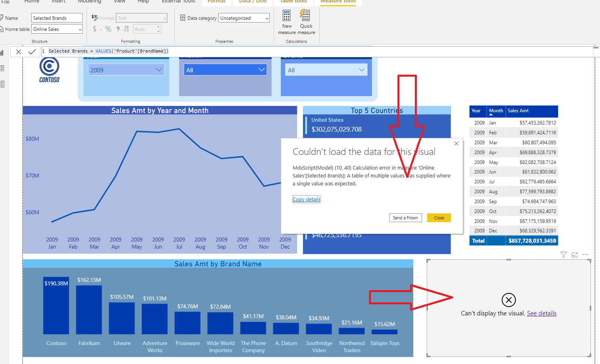Select the Contoso bar in brand chart
Screen dimensions: 600x364
[56, 306]
